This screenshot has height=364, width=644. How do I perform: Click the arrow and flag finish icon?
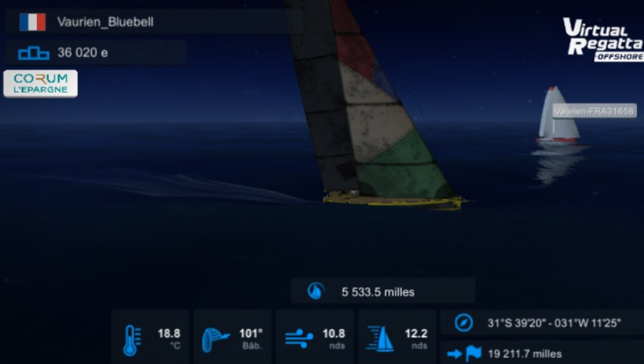pos(464,354)
